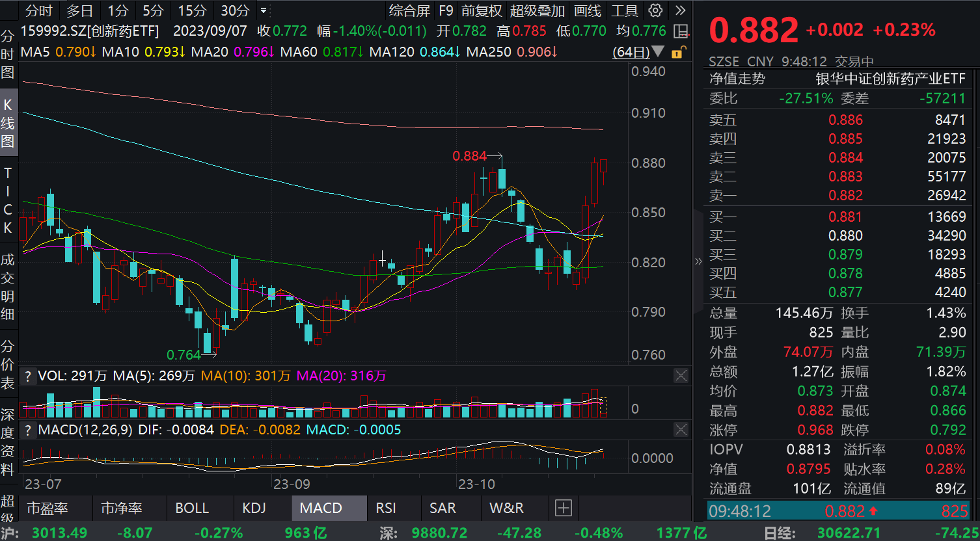
Task: Click 卖五 price 0.886 row
Action: click(x=837, y=120)
